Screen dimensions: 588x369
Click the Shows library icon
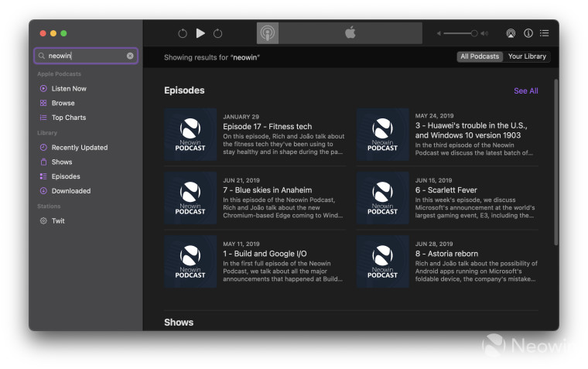click(x=43, y=162)
